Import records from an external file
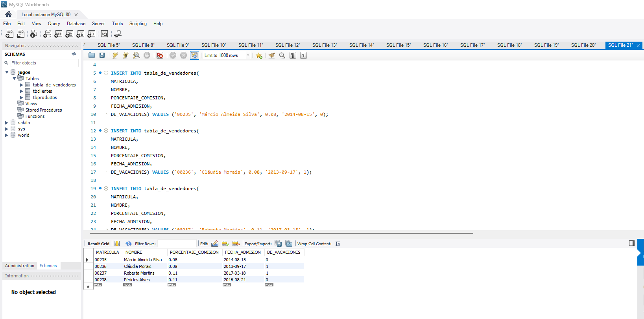The width and height of the screenshot is (644, 319). 289,244
